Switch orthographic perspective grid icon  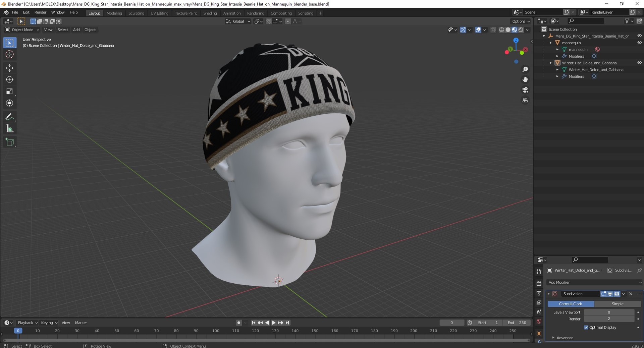click(x=525, y=100)
